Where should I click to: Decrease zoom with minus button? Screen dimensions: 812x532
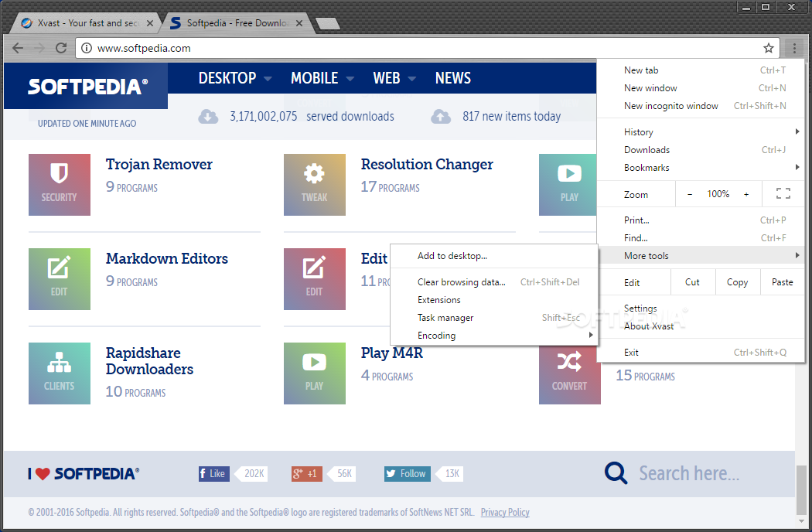click(x=690, y=194)
